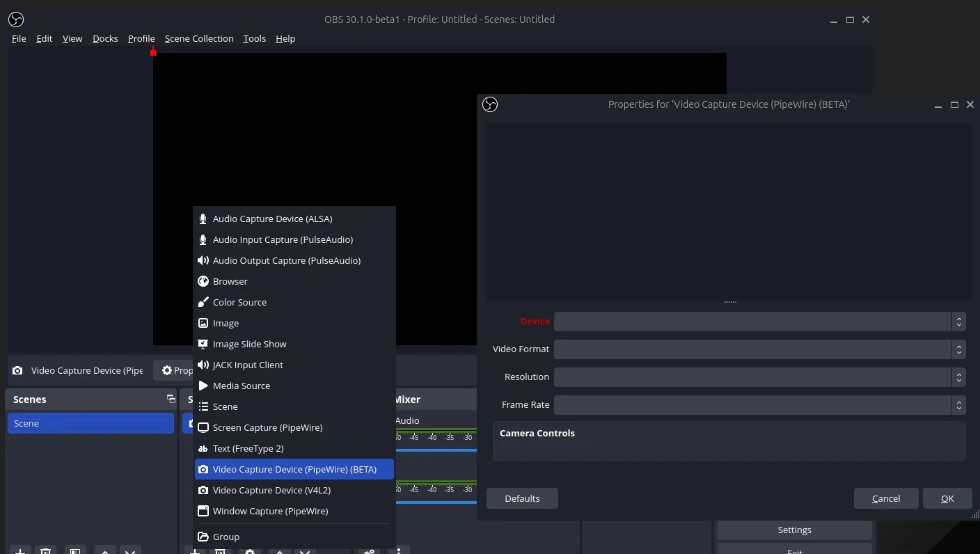Open the Device dropdown
Image resolution: width=980 pixels, height=554 pixels.
point(759,322)
